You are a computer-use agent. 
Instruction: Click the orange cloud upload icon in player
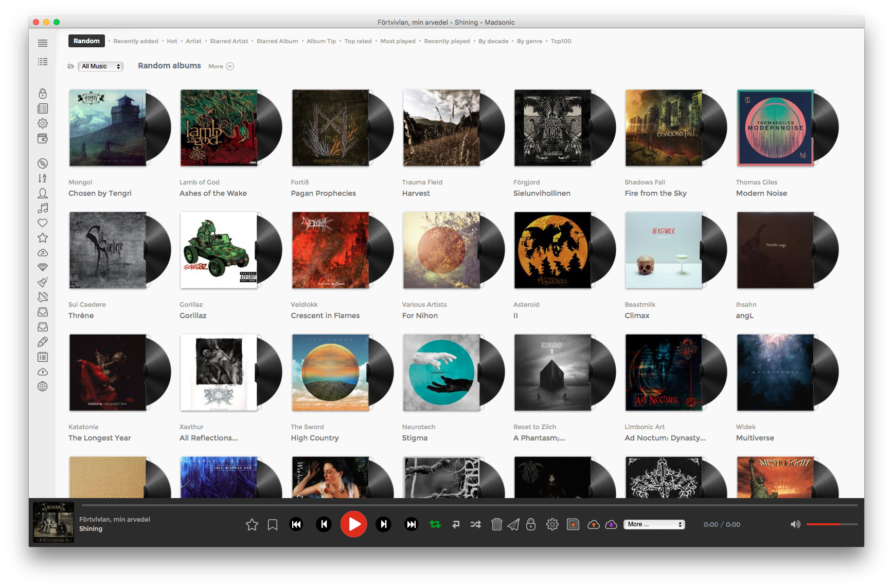(x=593, y=524)
